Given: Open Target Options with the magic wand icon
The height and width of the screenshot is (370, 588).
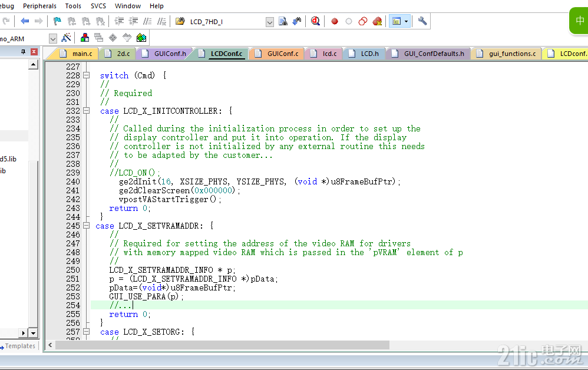Looking at the screenshot, I should pyautogui.click(x=66, y=38).
